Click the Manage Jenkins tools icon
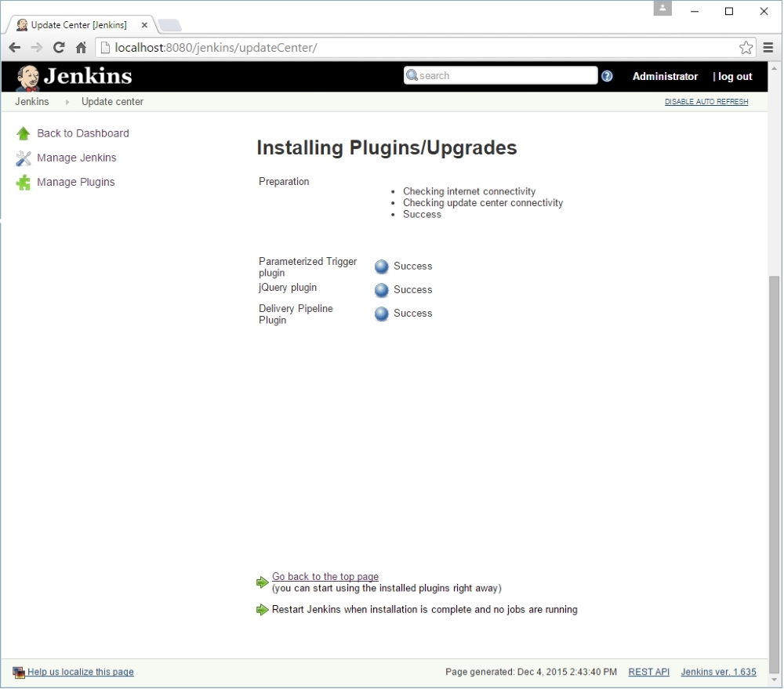This screenshot has width=784, height=689. (23, 158)
